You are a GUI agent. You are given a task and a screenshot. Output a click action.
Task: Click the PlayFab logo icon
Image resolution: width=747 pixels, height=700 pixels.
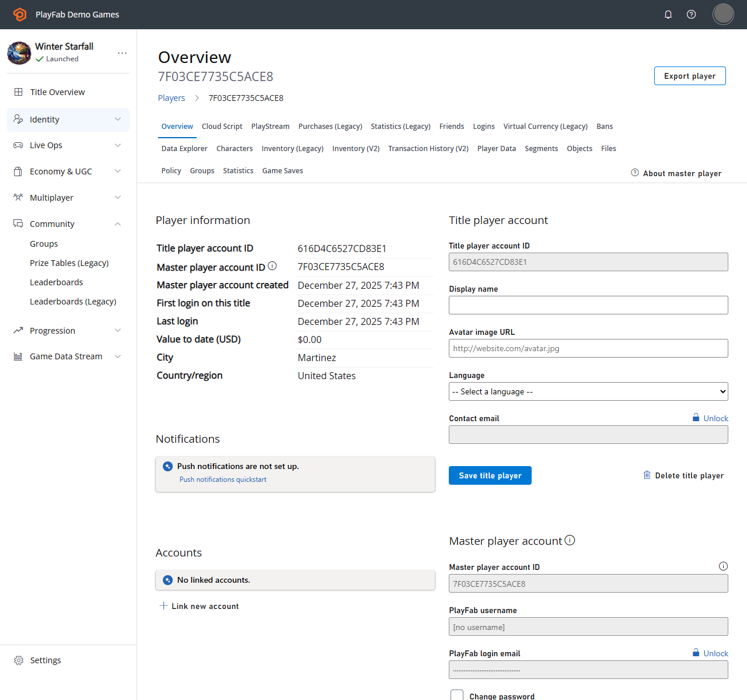pyautogui.click(x=20, y=15)
